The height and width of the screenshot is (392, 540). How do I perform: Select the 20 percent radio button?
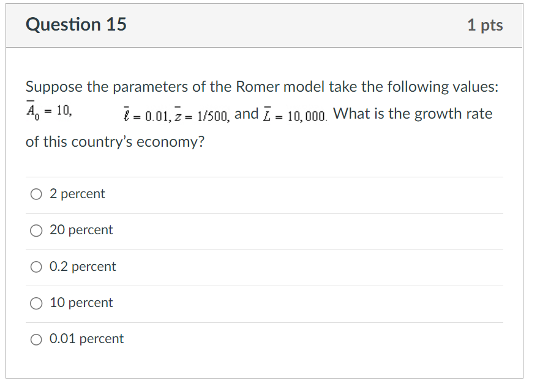click(x=36, y=231)
